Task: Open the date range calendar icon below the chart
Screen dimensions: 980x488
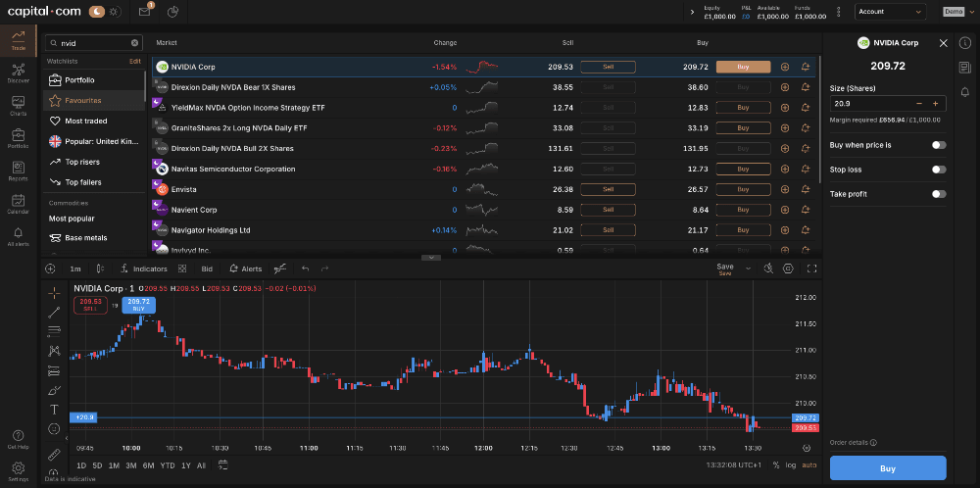Action: 223,464
